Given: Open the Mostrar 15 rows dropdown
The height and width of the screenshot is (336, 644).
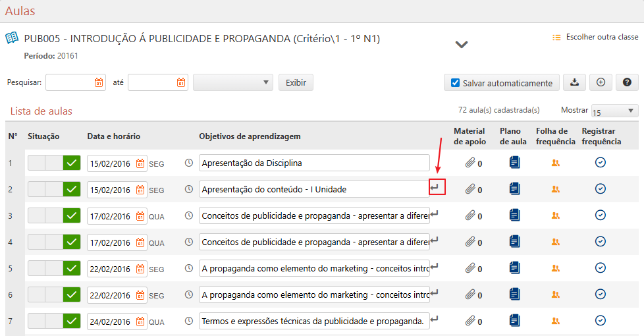Looking at the screenshot, I should click(x=615, y=111).
